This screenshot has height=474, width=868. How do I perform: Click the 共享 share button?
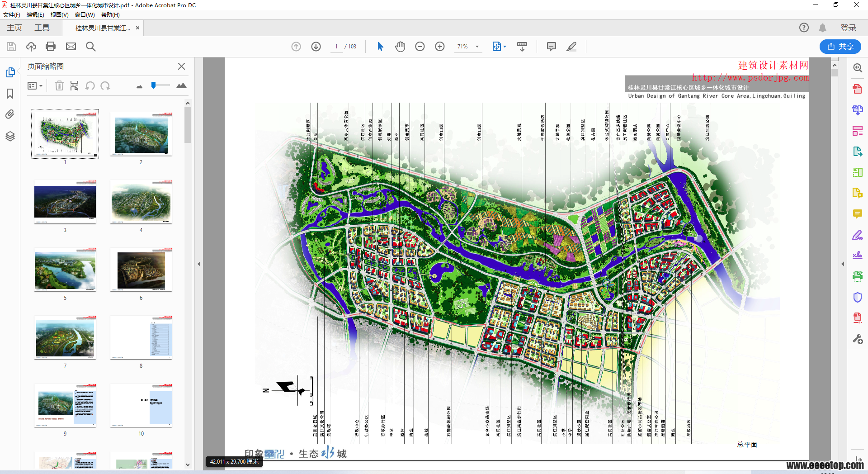[840, 47]
